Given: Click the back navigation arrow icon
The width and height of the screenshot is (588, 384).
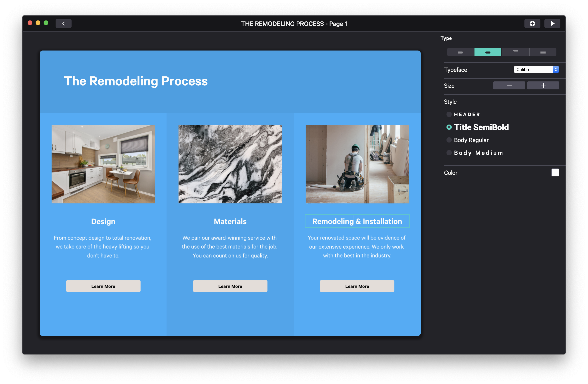Looking at the screenshot, I should point(64,23).
